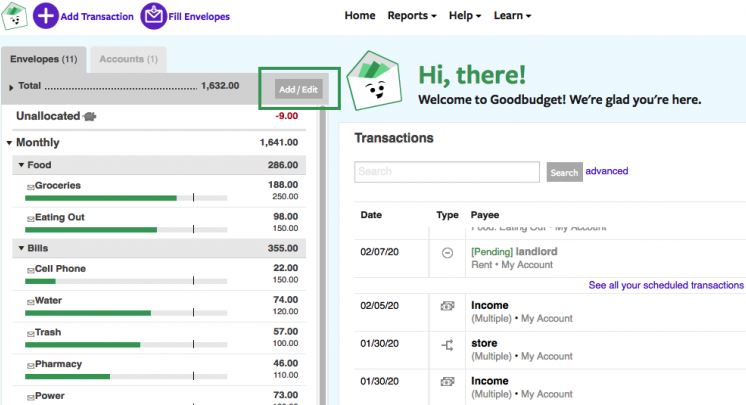Viewport: 746px width, 405px height.
Task: Open the Reports dropdown menu
Action: point(412,16)
